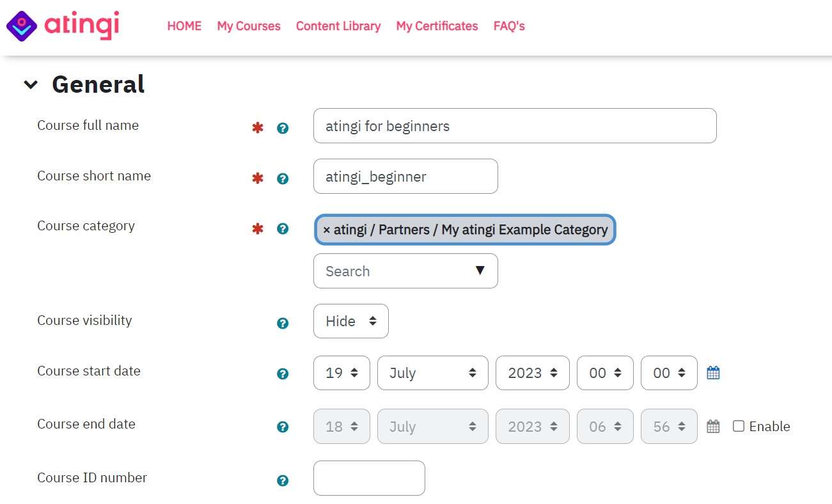Open the start date calendar picker
This screenshot has width=832, height=504.
[x=713, y=372]
